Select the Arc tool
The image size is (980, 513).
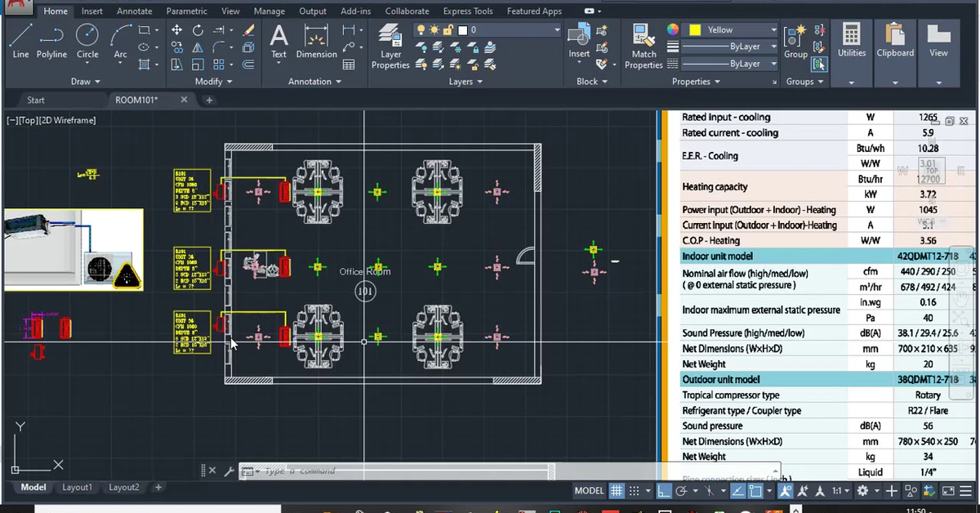click(x=121, y=41)
